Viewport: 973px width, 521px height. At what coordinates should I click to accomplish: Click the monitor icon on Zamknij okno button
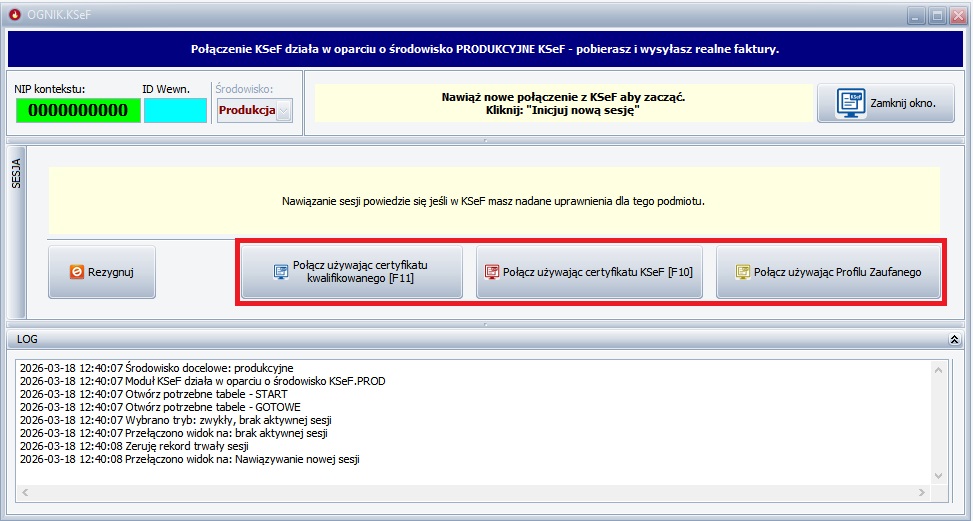[851, 103]
